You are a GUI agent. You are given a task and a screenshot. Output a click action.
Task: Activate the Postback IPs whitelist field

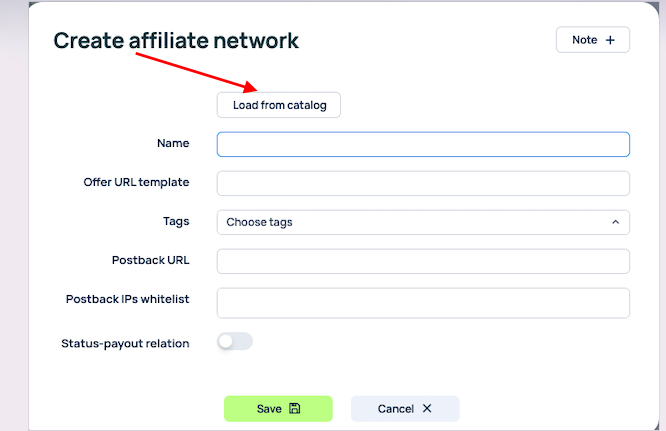(x=422, y=302)
